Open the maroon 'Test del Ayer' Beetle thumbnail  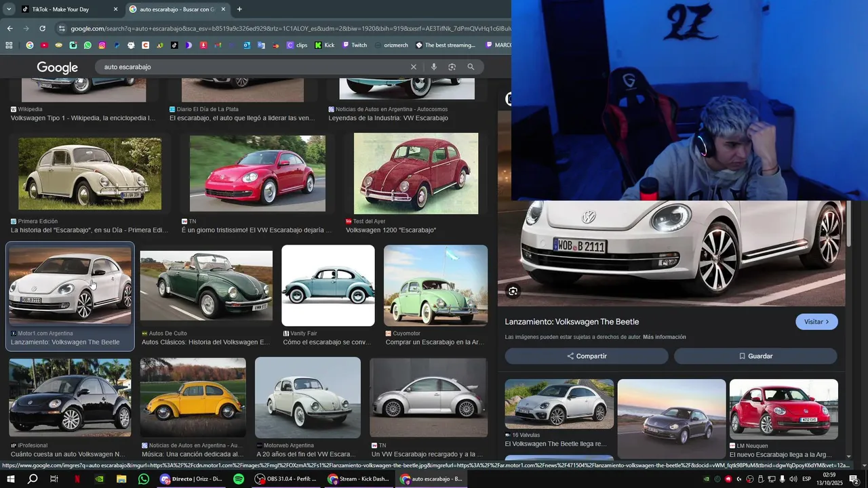pos(416,174)
